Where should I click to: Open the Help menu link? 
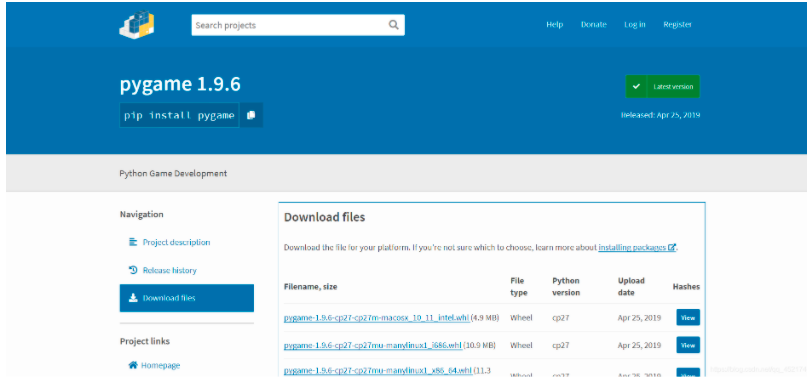[554, 25]
